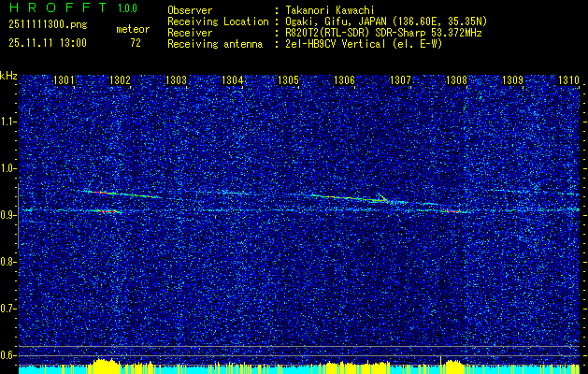Click observer name Takanori Kawachi
Screen dimensions: 588x374
(330, 10)
